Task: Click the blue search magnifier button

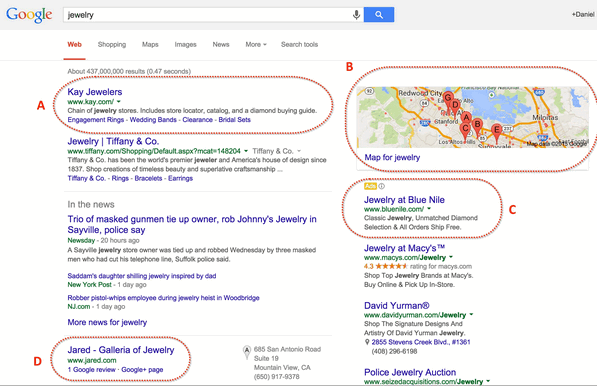Action: click(x=379, y=14)
